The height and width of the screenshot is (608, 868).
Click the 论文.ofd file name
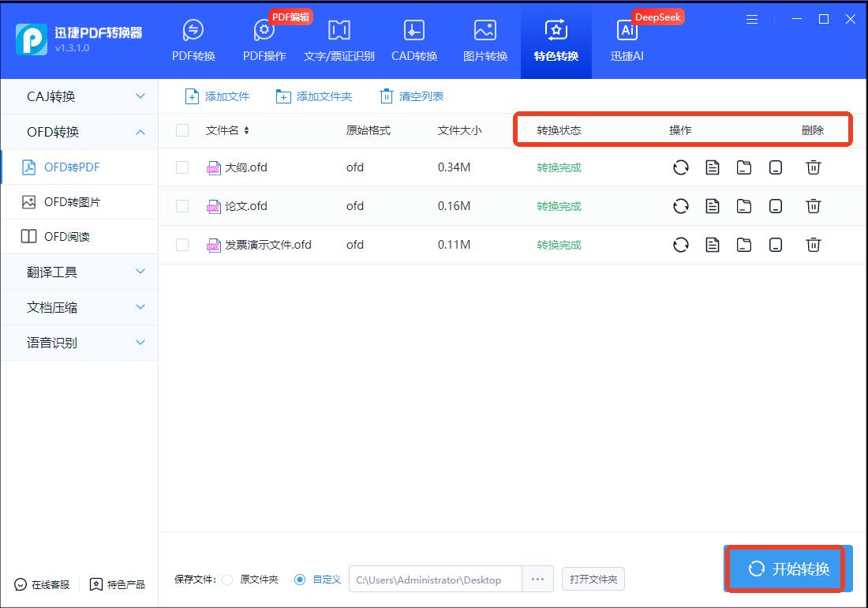[x=245, y=206]
